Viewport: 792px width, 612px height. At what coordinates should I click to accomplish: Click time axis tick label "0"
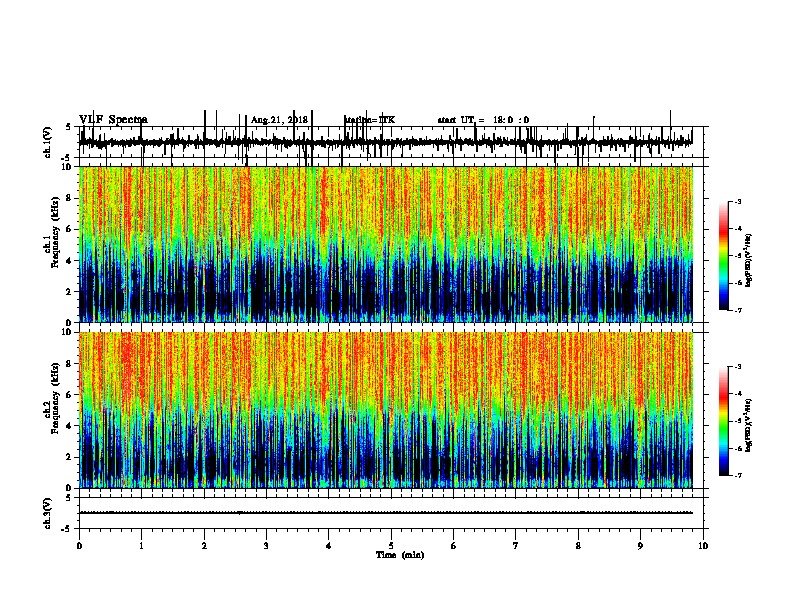click(x=79, y=545)
